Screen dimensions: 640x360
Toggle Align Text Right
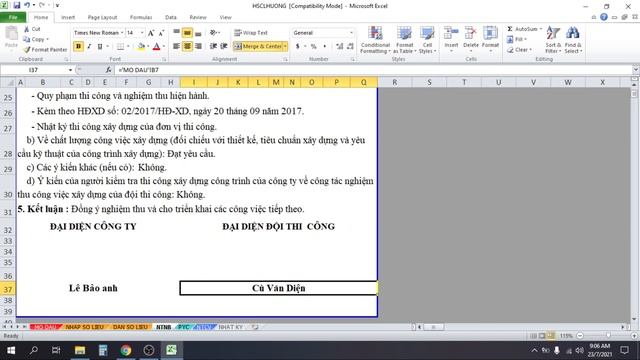pos(198,47)
